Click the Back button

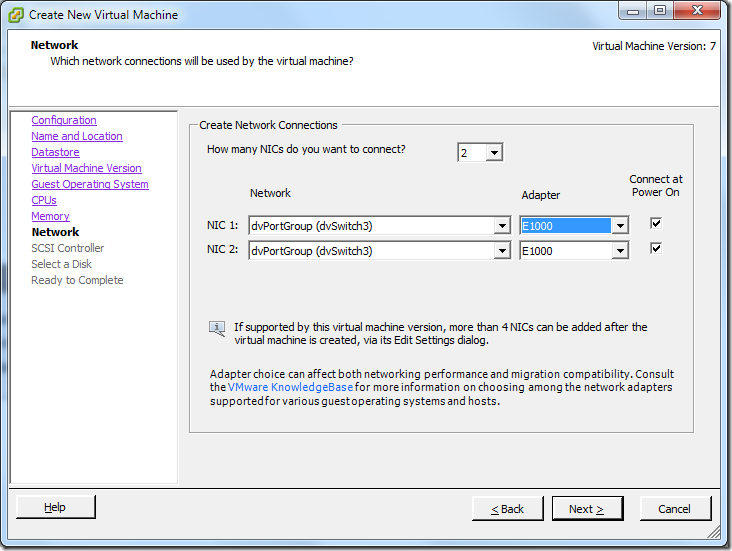click(508, 509)
